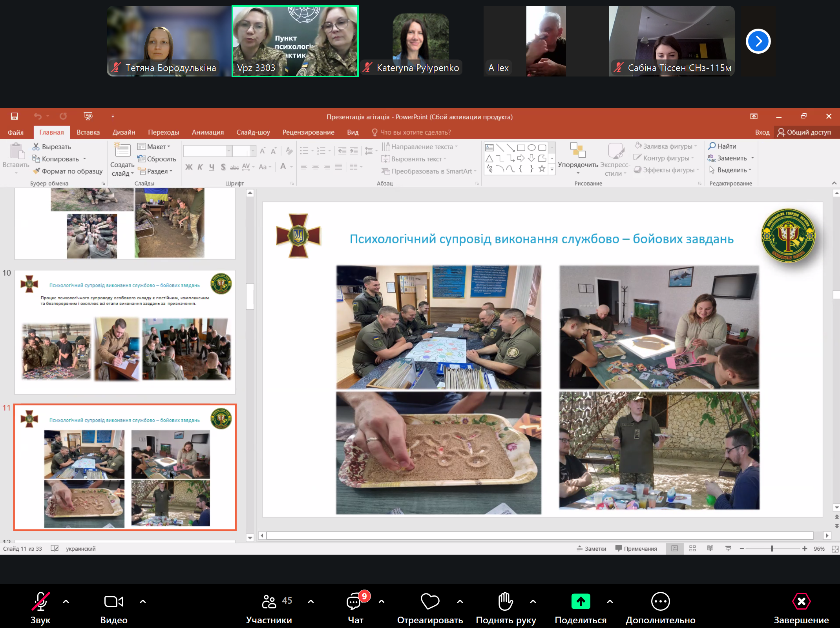This screenshot has width=840, height=628.
Task: Click the Завершение end meeting button
Action: pyautogui.click(x=801, y=602)
